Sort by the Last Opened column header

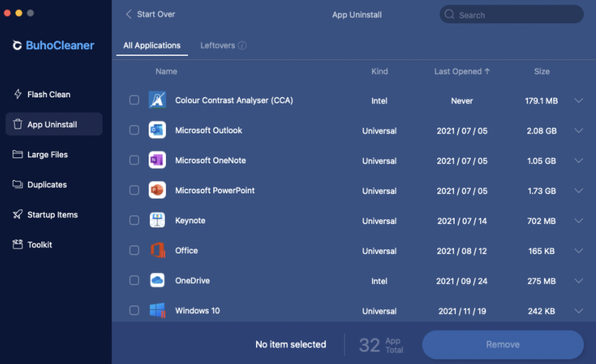pos(462,71)
